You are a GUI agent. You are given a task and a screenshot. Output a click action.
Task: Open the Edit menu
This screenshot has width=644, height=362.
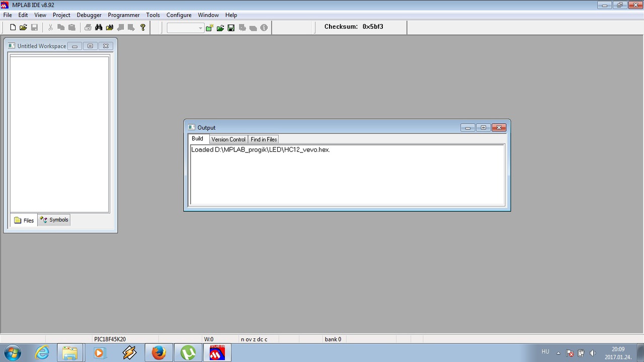coord(23,15)
